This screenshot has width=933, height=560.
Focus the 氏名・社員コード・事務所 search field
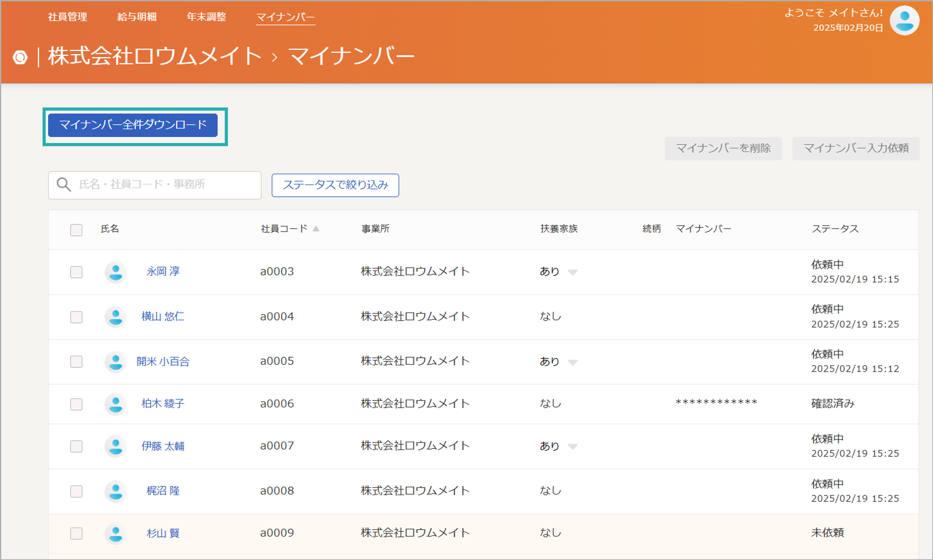(x=155, y=185)
